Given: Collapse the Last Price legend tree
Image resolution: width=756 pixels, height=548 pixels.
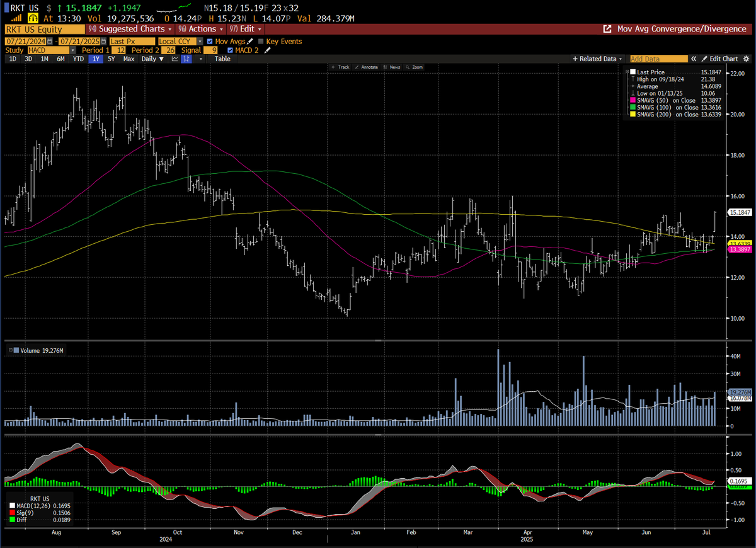Looking at the screenshot, I should (627, 72).
